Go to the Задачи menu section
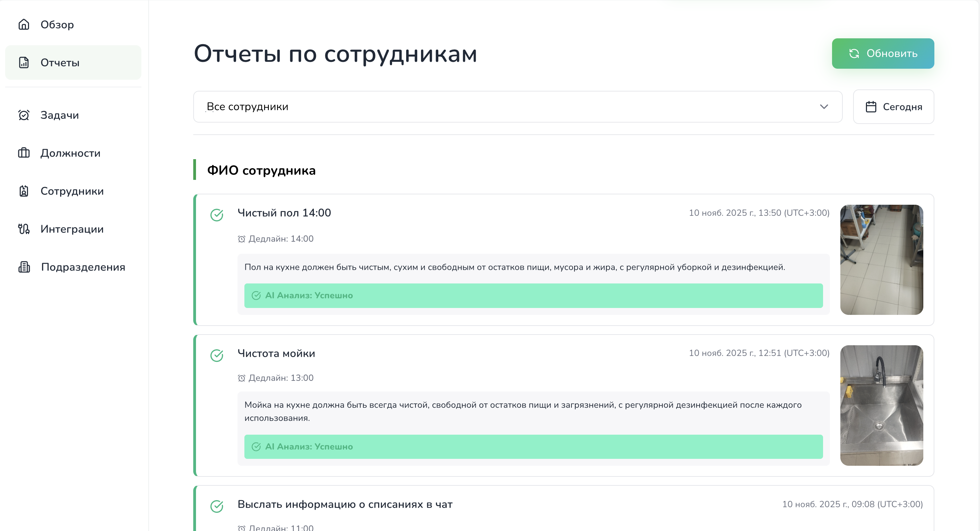Viewport: 980px width, 531px height. coord(60,115)
